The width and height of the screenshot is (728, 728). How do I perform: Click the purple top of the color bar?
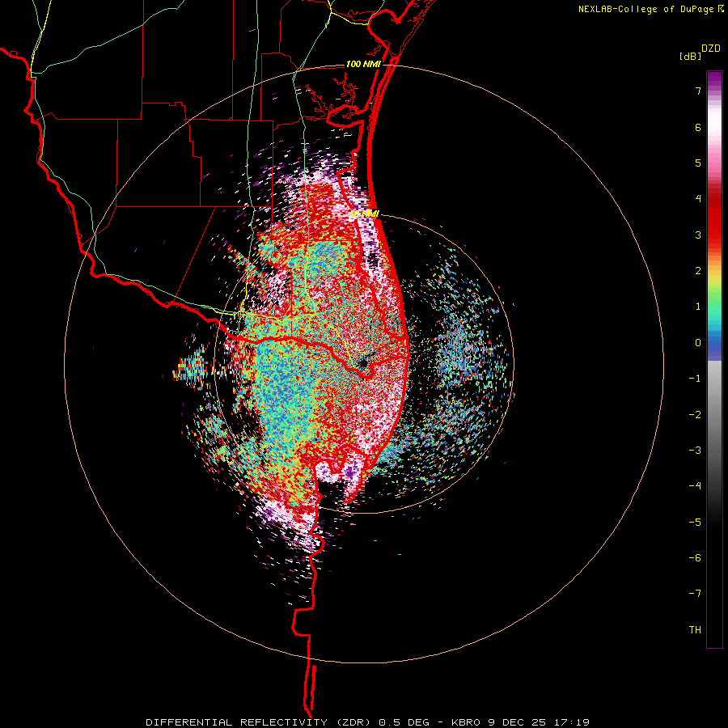714,80
